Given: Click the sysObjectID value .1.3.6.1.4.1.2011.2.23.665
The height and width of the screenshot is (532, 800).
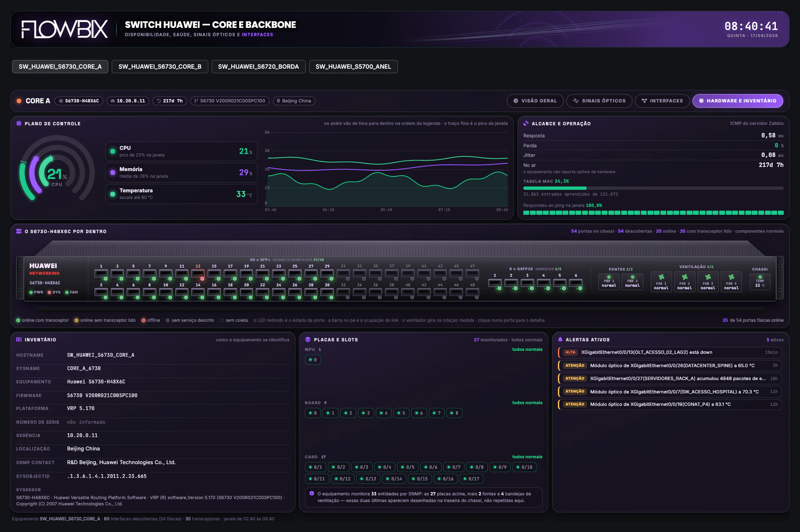Looking at the screenshot, I should (x=107, y=476).
